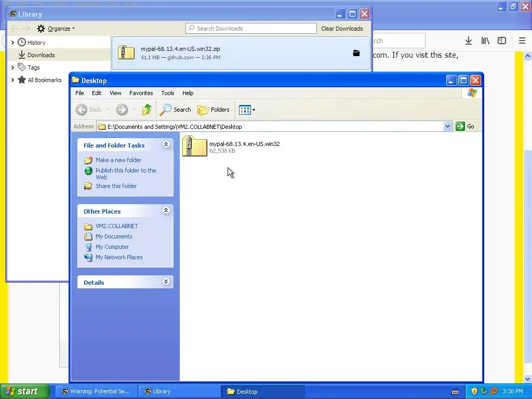Image resolution: width=532 pixels, height=399 pixels.
Task: Click the Back button in Desktop window
Action: click(x=89, y=110)
